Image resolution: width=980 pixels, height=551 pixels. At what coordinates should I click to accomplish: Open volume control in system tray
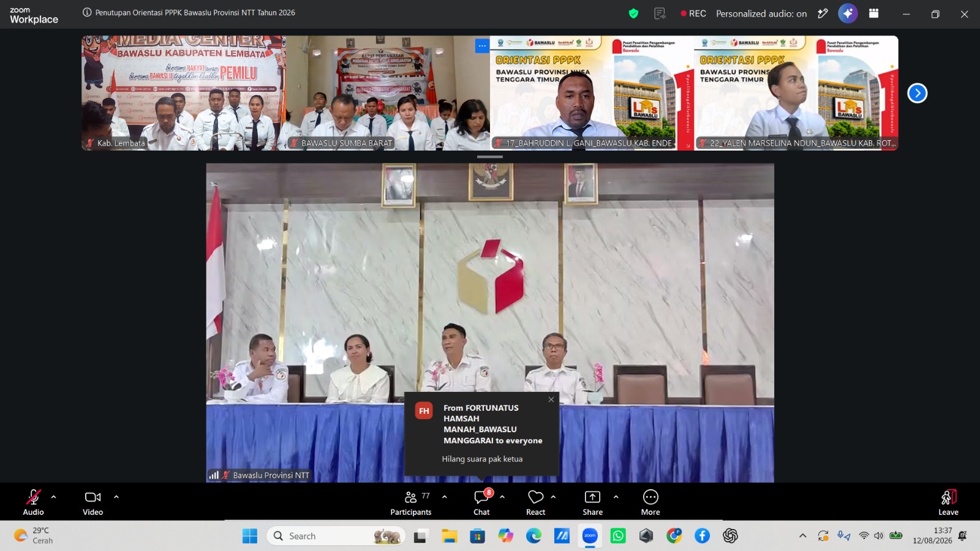[x=879, y=536]
